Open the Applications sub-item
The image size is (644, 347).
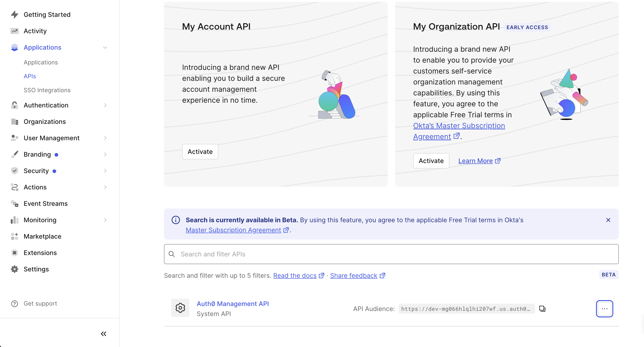point(41,62)
